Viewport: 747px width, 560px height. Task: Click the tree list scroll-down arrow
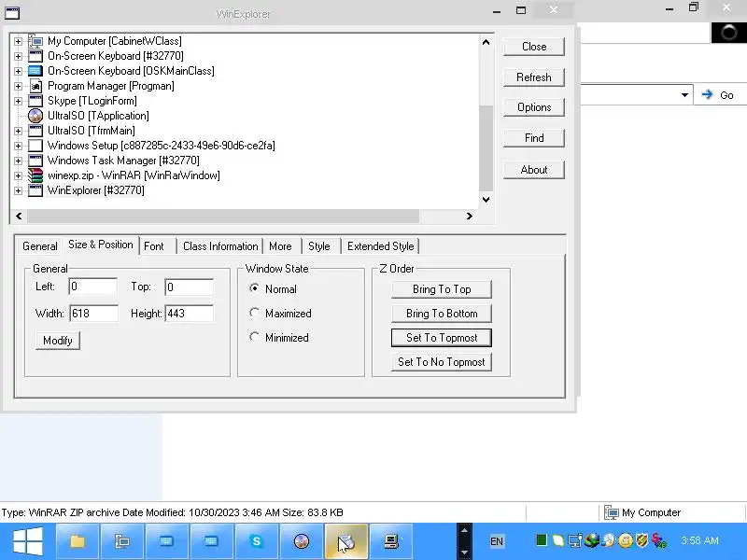(x=486, y=200)
